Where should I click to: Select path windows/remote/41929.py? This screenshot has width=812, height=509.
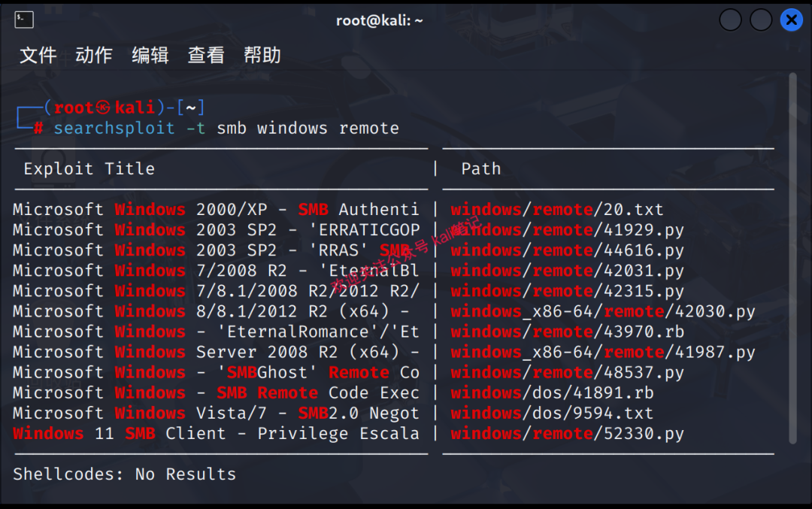click(x=567, y=230)
